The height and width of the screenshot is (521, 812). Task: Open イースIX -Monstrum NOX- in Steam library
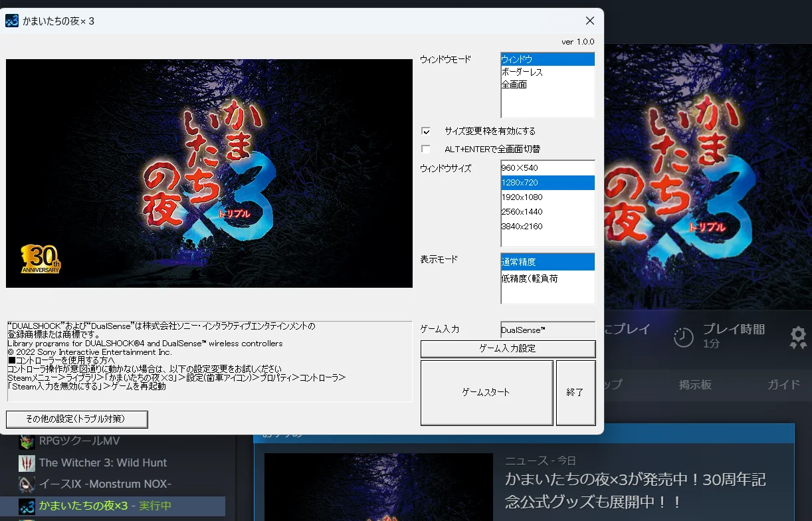click(105, 484)
